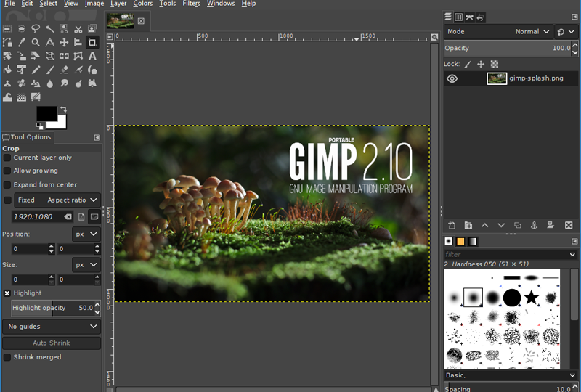Open the File menu

click(x=9, y=4)
